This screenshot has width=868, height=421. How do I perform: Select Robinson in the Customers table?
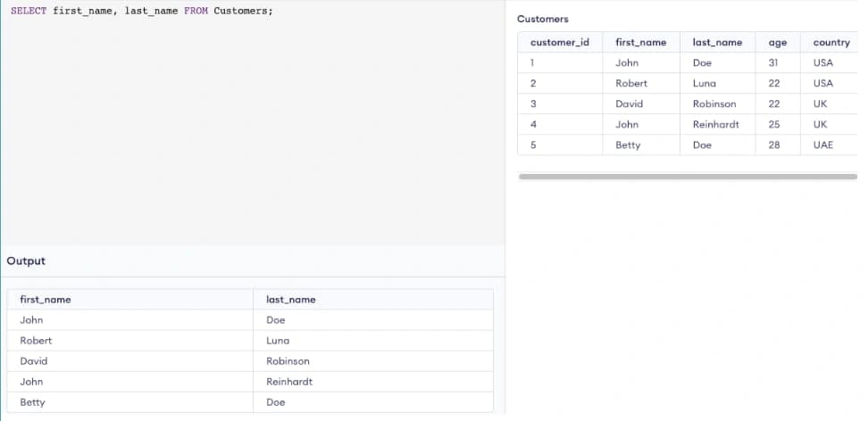tap(714, 103)
